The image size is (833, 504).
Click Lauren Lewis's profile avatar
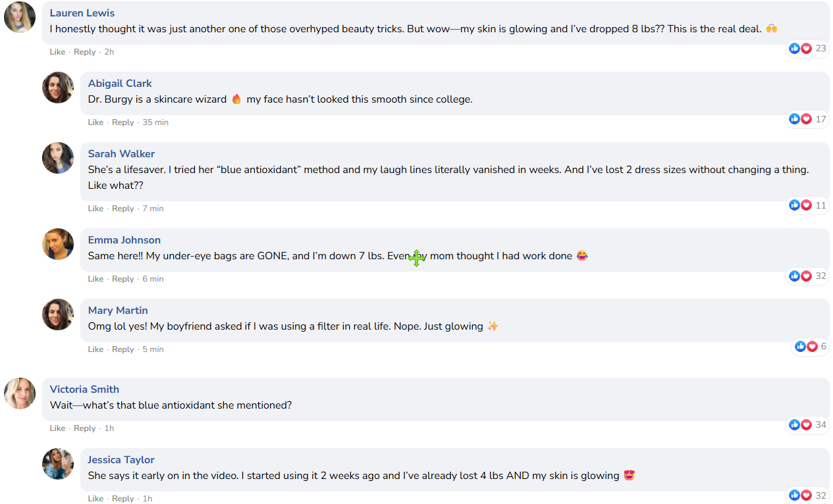(20, 17)
